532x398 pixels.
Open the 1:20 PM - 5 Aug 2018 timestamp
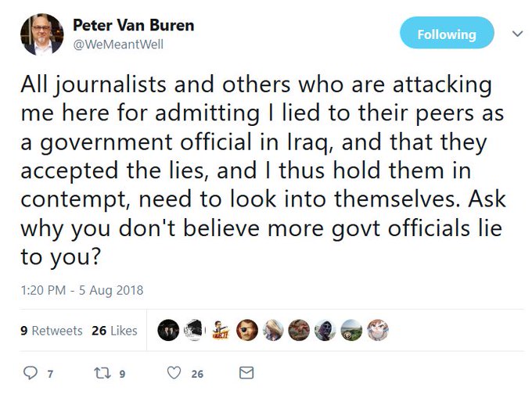click(x=82, y=290)
